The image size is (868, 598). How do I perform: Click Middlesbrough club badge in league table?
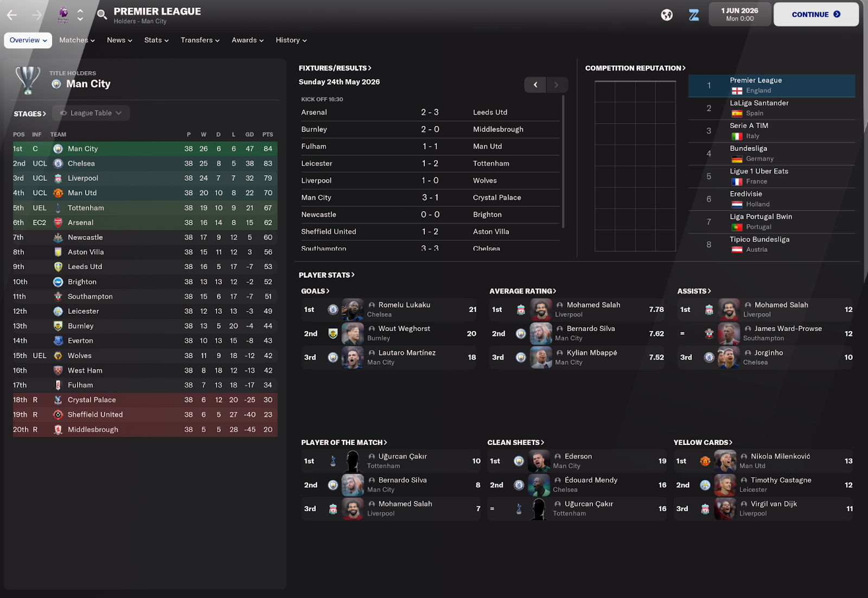tap(58, 429)
